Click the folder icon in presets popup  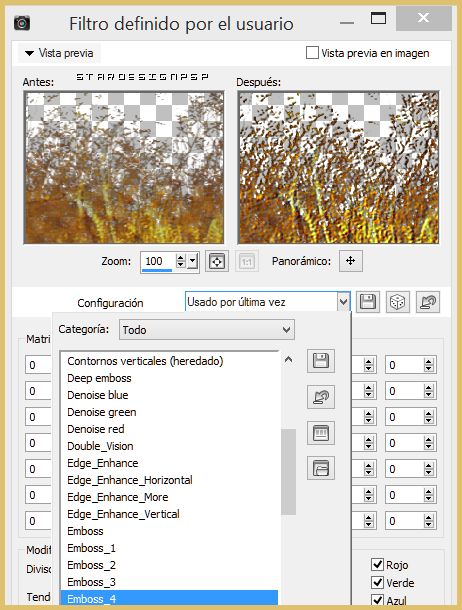click(321, 468)
